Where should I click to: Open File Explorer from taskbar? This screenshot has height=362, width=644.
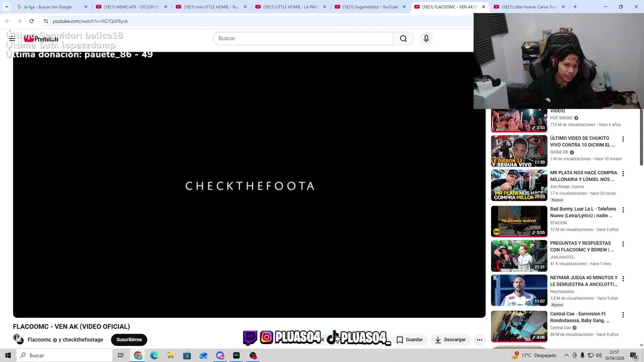pyautogui.click(x=171, y=355)
